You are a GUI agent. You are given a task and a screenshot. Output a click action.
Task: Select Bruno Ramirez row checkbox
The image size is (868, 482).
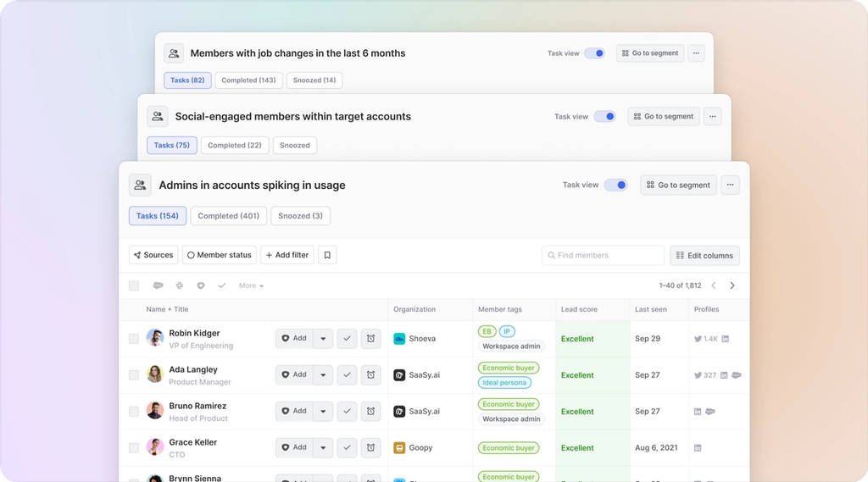point(134,412)
